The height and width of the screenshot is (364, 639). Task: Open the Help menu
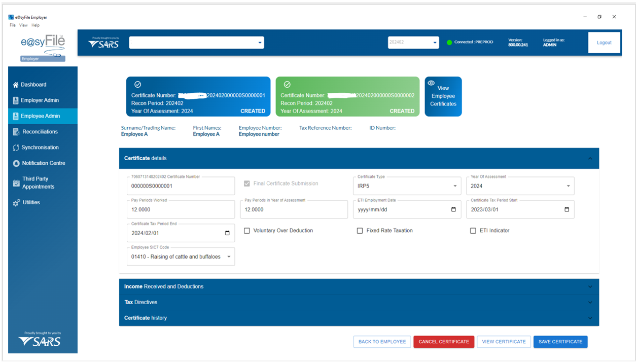point(35,25)
